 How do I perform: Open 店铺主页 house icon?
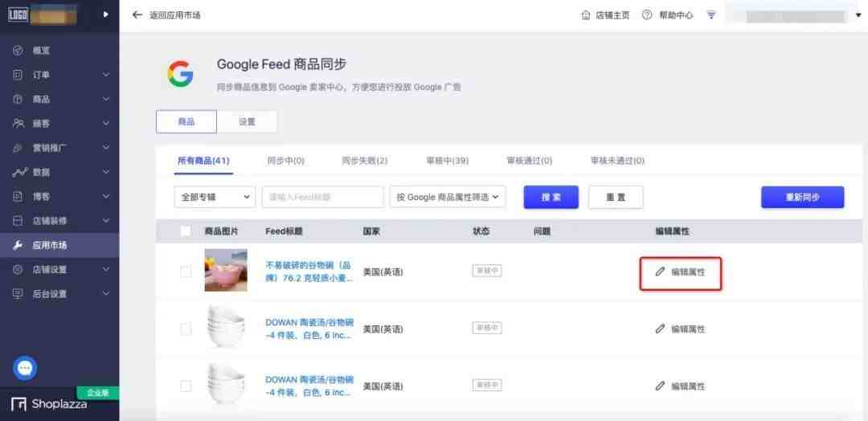pos(586,15)
